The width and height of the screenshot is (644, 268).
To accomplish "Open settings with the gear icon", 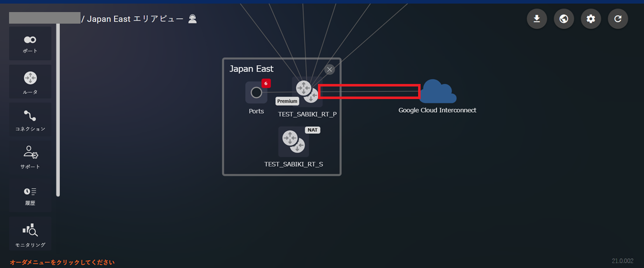I will point(591,19).
